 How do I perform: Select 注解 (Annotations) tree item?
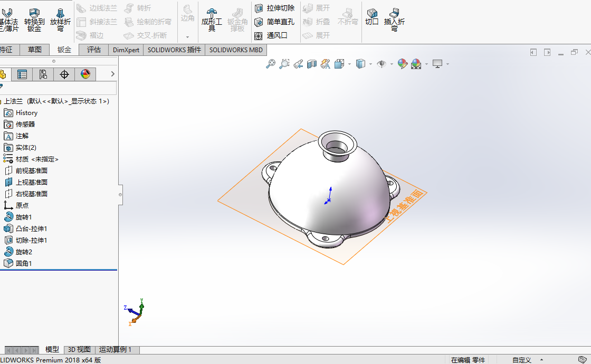16,136
